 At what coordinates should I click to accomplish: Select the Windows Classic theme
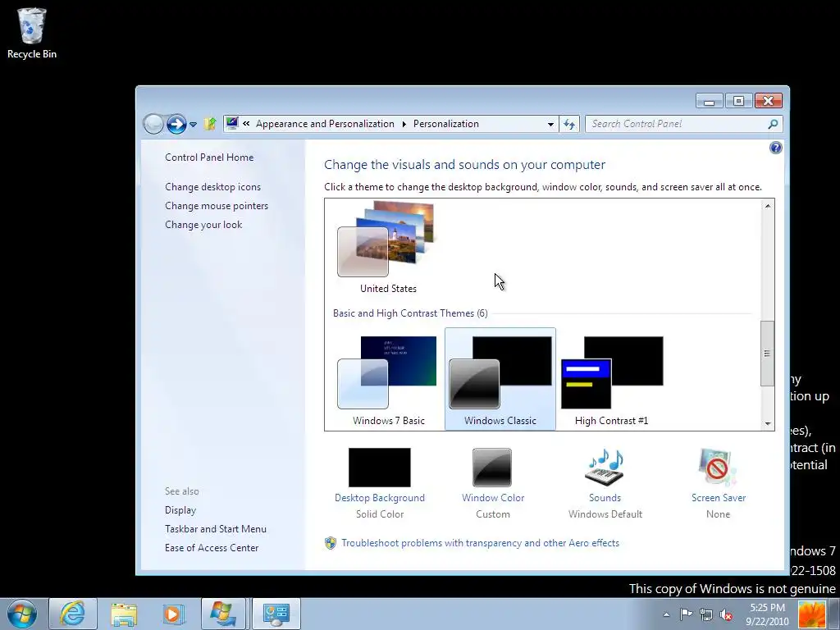point(500,379)
